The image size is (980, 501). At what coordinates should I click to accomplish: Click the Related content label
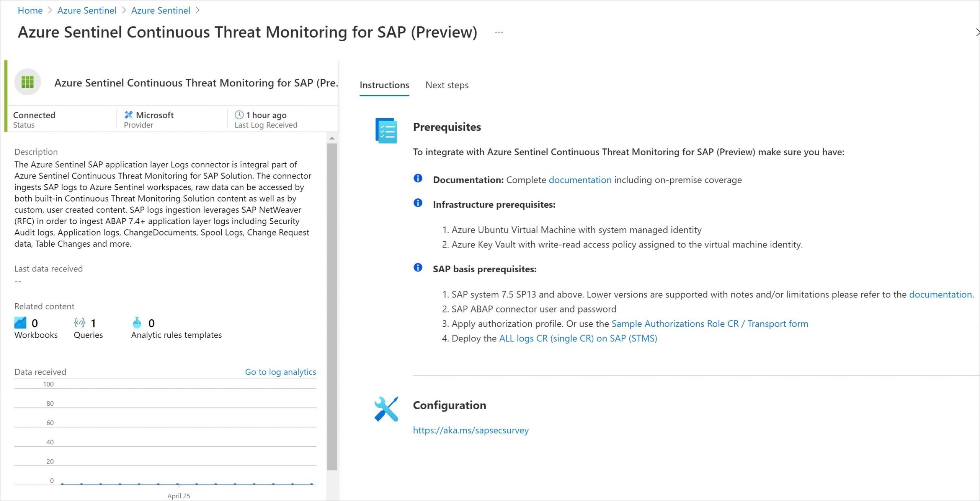44,306
